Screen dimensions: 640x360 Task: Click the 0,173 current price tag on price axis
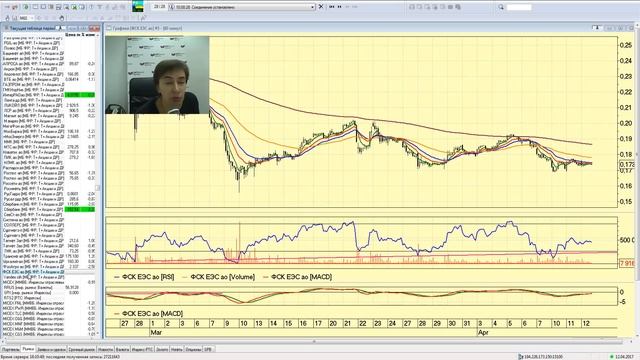click(627, 164)
